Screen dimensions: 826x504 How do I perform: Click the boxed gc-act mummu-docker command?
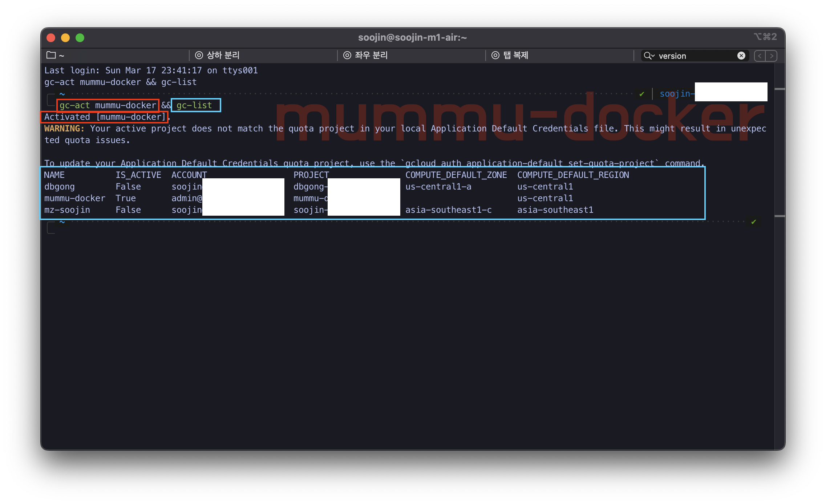pyautogui.click(x=108, y=105)
